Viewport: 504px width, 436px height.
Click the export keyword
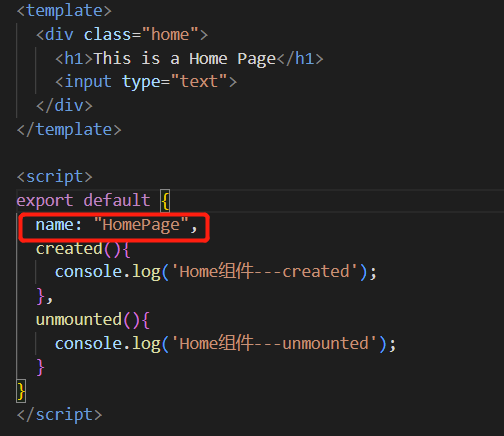pos(45,201)
